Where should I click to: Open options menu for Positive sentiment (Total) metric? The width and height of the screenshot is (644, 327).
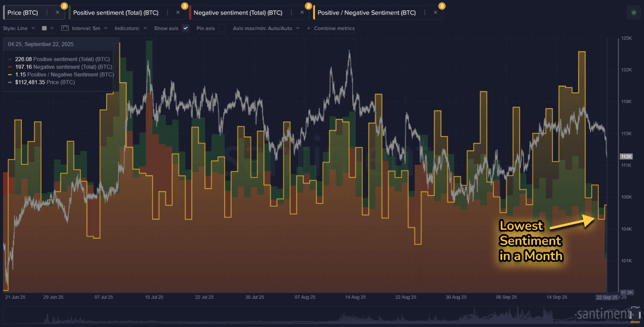click(168, 13)
